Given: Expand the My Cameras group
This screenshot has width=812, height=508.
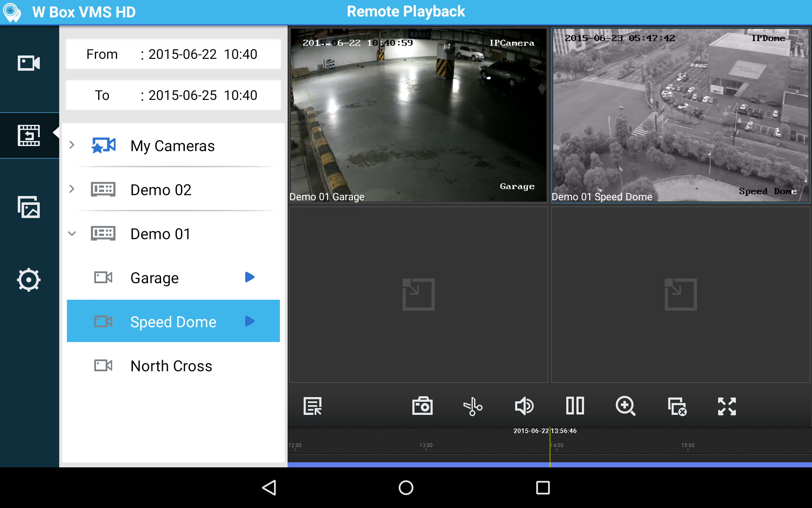Looking at the screenshot, I should [72, 145].
